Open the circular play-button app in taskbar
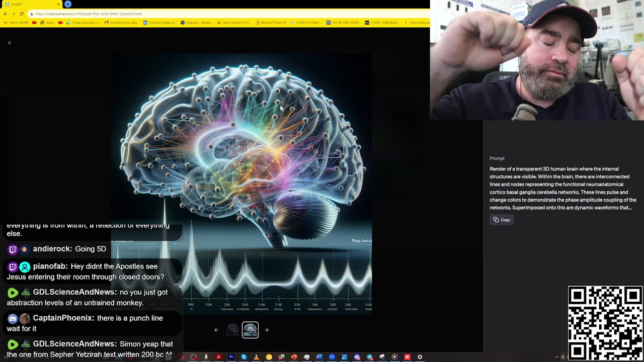Image resolution: width=644 pixels, height=362 pixels. tap(394, 357)
